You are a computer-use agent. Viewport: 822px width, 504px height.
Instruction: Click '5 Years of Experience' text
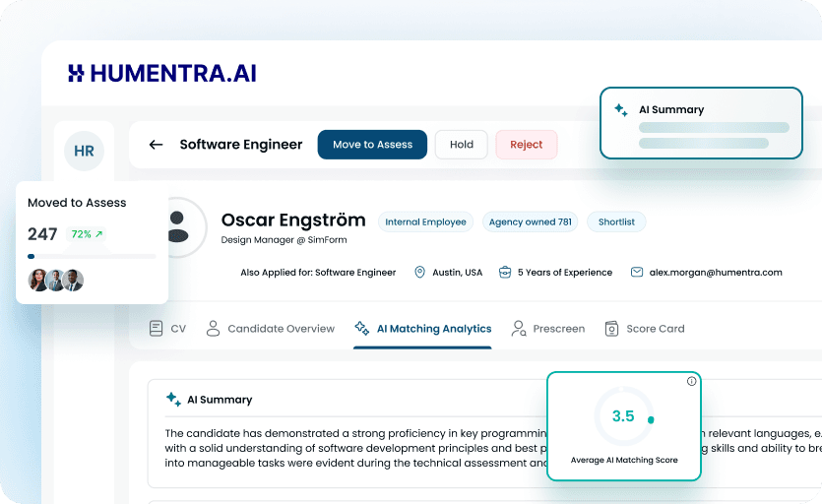(x=565, y=273)
